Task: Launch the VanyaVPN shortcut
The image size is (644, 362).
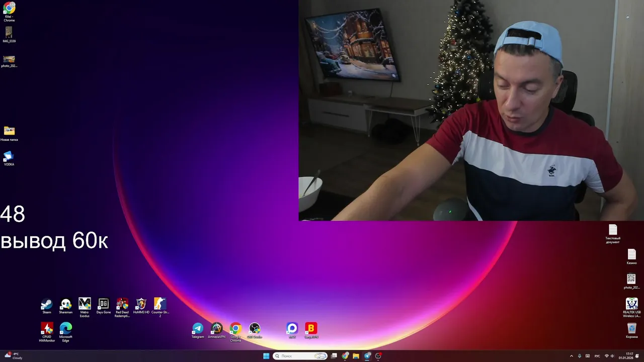Action: (311, 331)
